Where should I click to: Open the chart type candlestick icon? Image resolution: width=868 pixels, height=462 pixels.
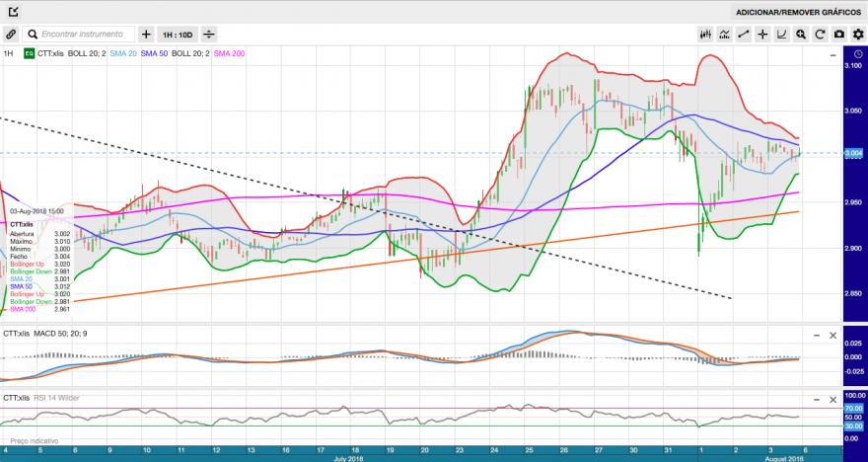pos(704,35)
